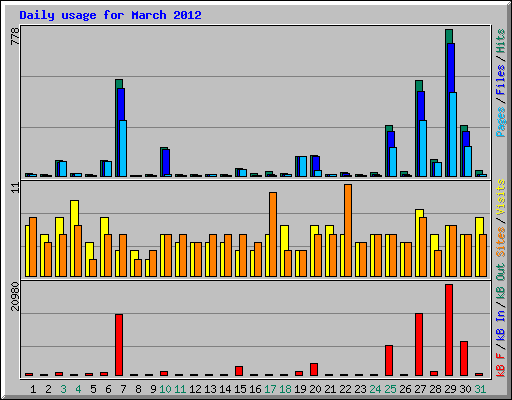Click the "Daily usage for March 2012" title
The image size is (512, 400).
(x=110, y=15)
